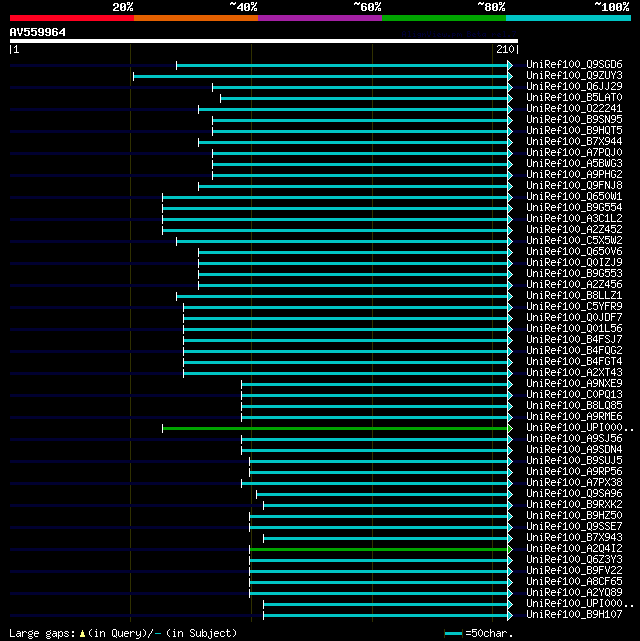This screenshot has width=640, height=641.
Task: Select the UniRef100_A7PQJ0 label
Action: click(x=574, y=152)
